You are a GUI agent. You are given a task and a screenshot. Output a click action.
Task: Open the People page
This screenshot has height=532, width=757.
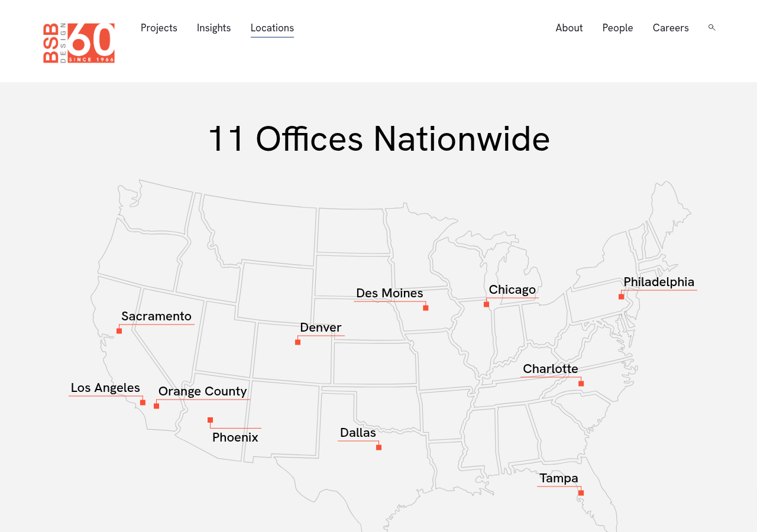coord(617,27)
